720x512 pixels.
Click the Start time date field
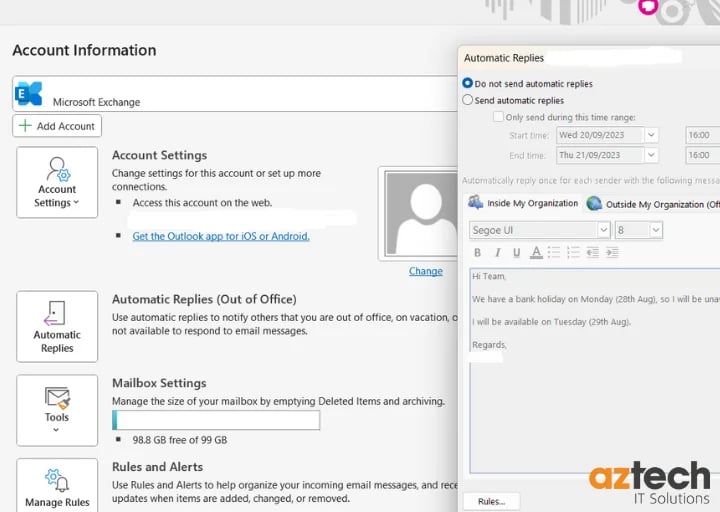coord(600,135)
